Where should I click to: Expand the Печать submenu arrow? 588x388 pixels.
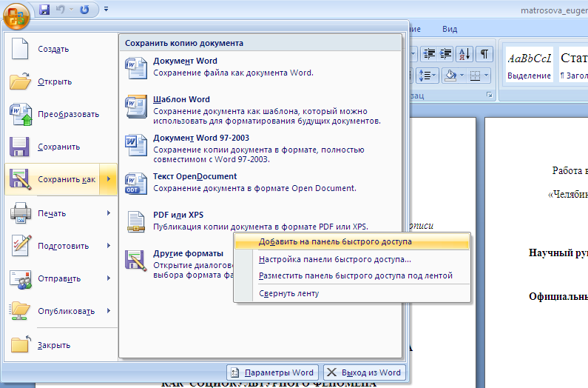109,213
